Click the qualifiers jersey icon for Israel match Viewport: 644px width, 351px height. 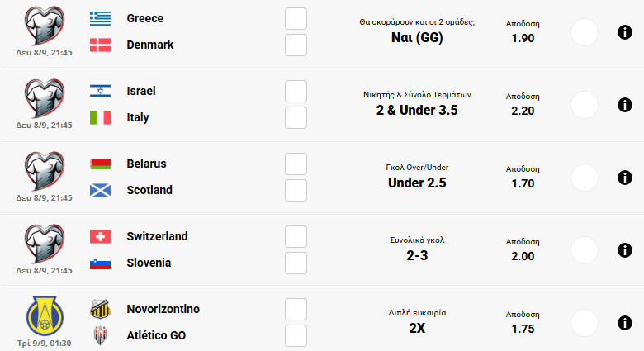coord(44,99)
